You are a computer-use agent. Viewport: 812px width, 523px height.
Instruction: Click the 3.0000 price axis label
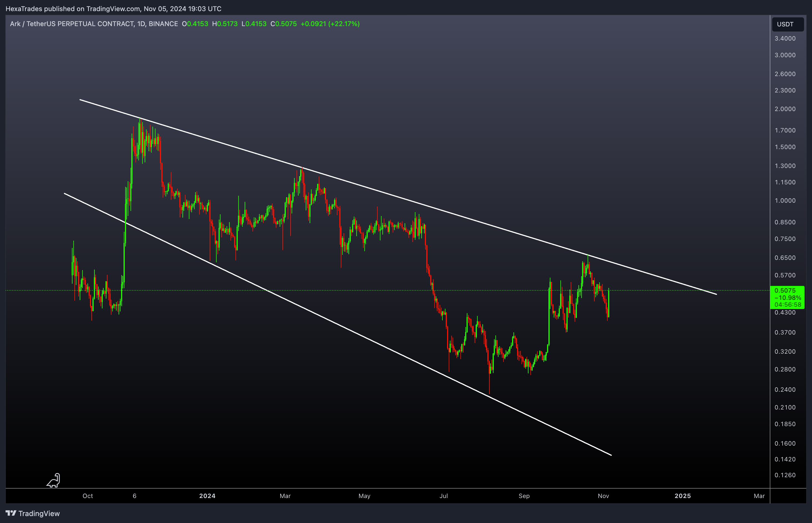[x=785, y=55]
